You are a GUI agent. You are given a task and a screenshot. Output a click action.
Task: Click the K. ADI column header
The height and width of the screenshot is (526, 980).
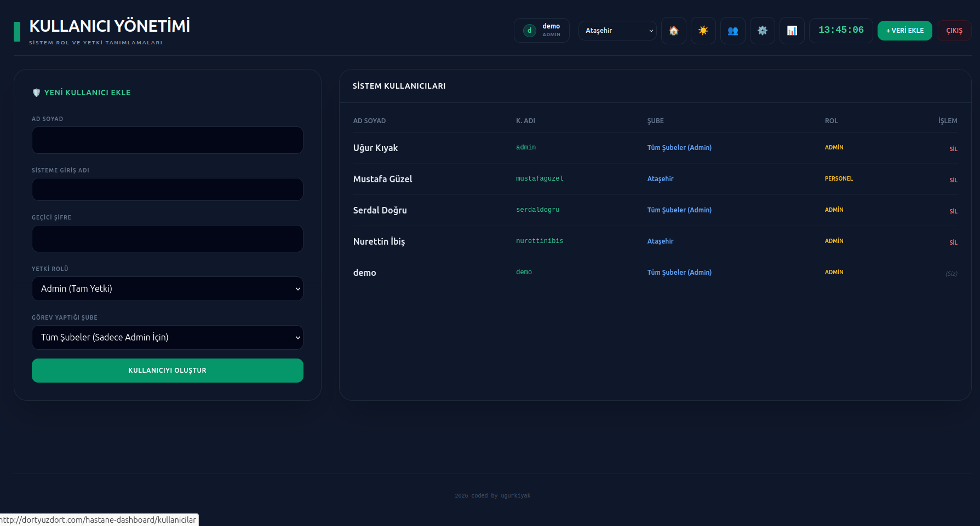click(x=525, y=121)
